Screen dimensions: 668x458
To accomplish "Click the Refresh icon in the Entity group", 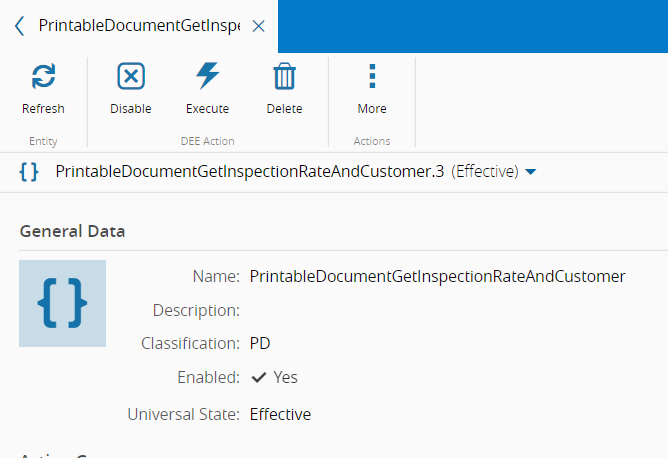I will pyautogui.click(x=43, y=77).
